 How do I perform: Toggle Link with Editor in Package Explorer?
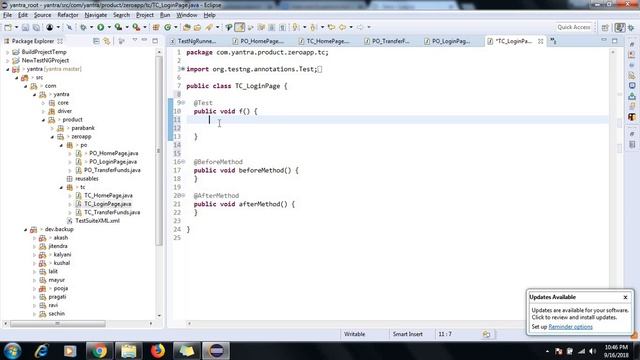[107, 41]
